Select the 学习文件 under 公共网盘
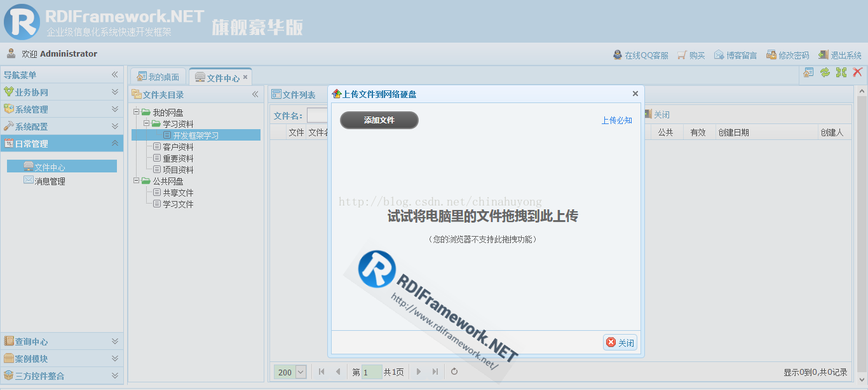The image size is (868, 390). click(x=178, y=204)
